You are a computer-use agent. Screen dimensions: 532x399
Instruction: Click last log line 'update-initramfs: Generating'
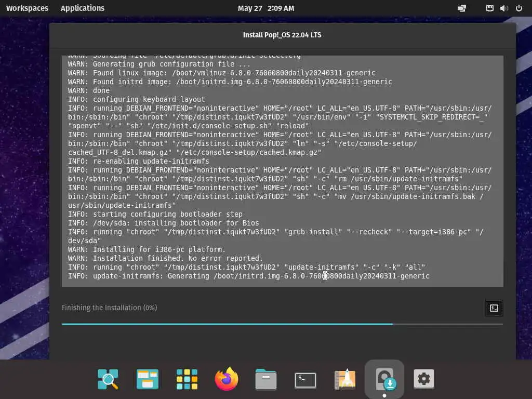point(249,276)
